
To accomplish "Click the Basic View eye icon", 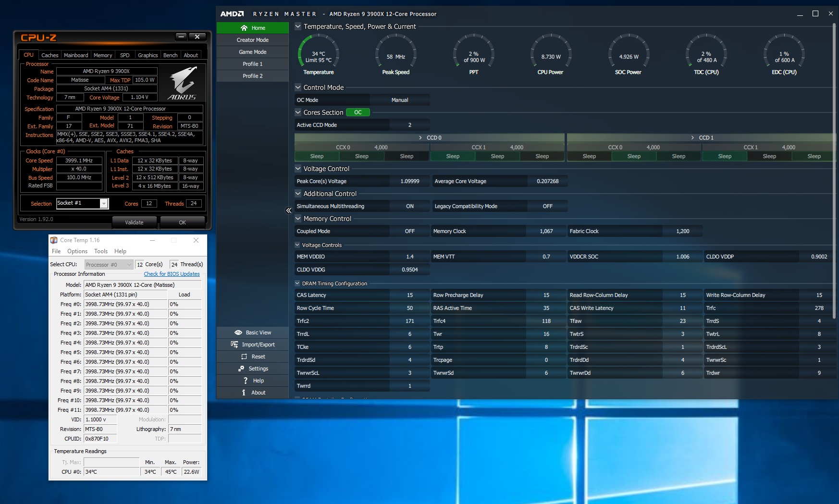I will (238, 332).
